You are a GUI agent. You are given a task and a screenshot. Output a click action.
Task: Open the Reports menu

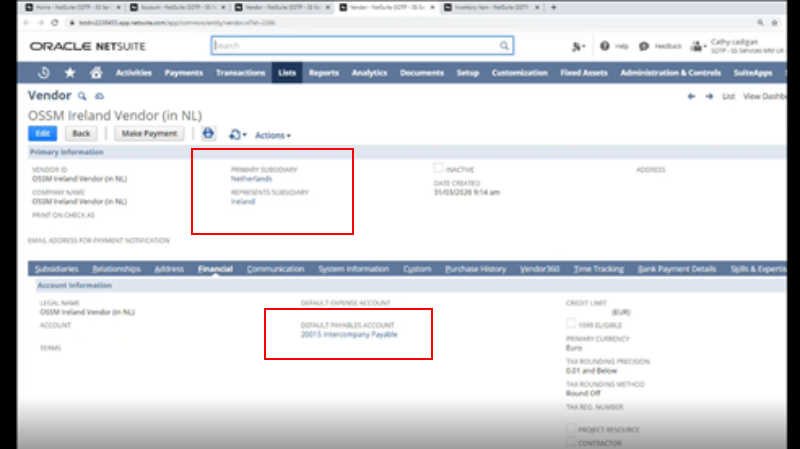coord(323,73)
